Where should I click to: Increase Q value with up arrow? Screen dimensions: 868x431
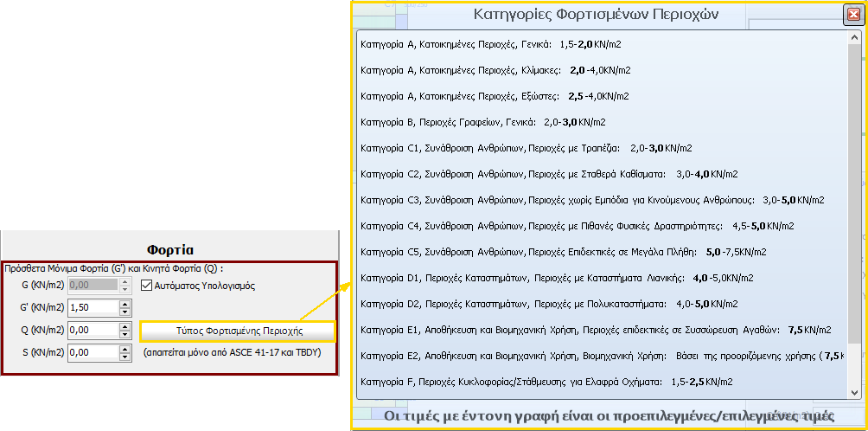[x=126, y=326]
